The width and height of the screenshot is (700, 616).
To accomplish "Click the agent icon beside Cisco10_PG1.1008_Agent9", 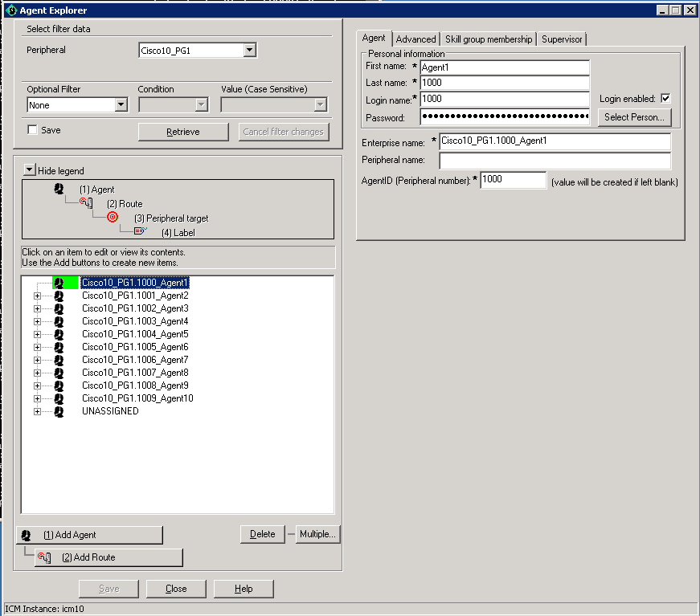I will (59, 386).
